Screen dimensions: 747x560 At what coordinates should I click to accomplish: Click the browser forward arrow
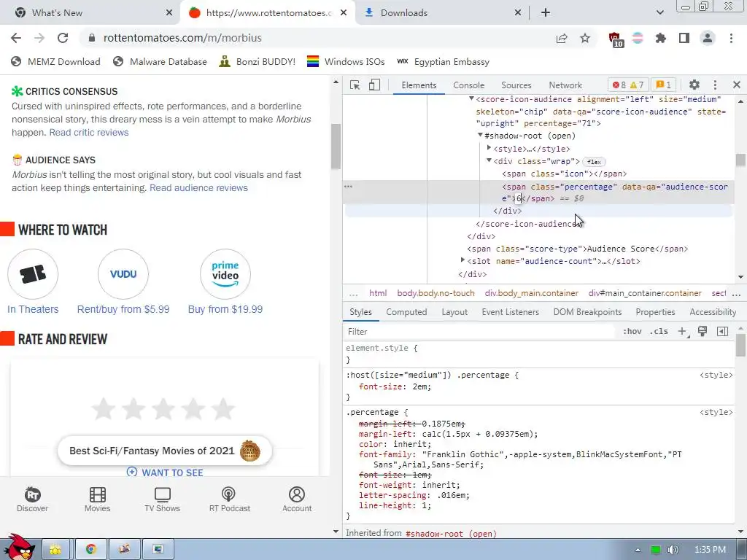coord(39,38)
